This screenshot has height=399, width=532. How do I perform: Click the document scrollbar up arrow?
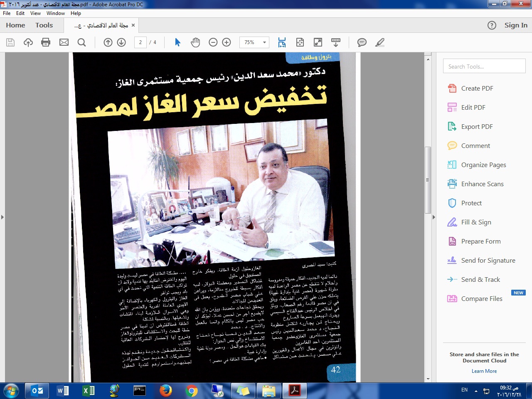[428, 59]
